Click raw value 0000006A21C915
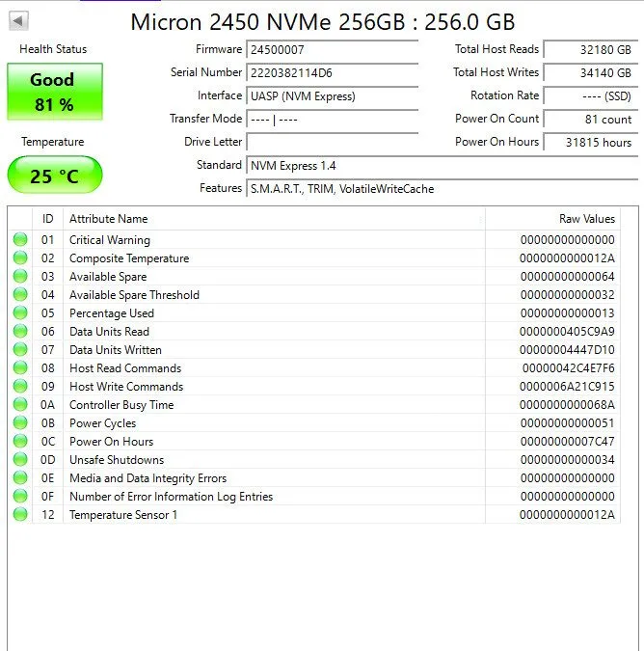The image size is (644, 651). [x=567, y=387]
